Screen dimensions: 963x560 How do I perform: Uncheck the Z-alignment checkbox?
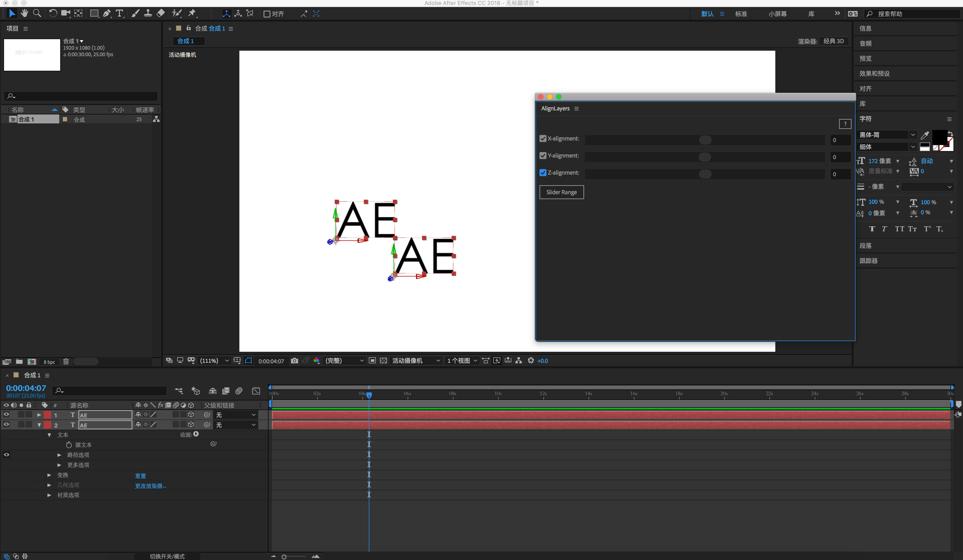543,173
